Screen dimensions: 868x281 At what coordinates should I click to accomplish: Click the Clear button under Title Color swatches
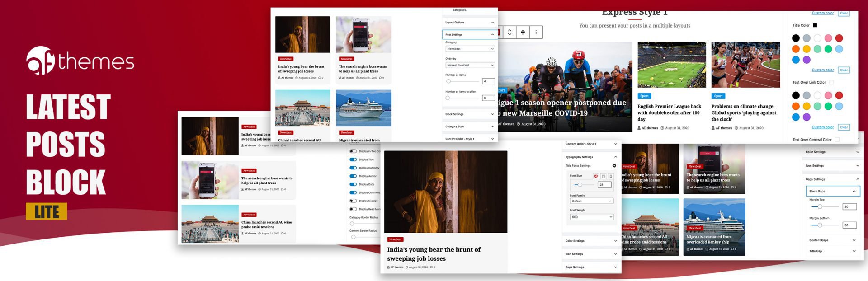844,70
